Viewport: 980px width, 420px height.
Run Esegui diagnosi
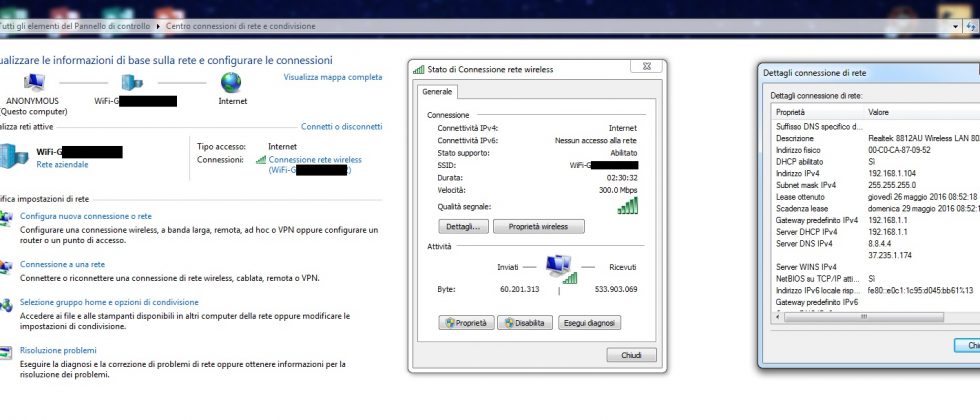pyautogui.click(x=589, y=323)
